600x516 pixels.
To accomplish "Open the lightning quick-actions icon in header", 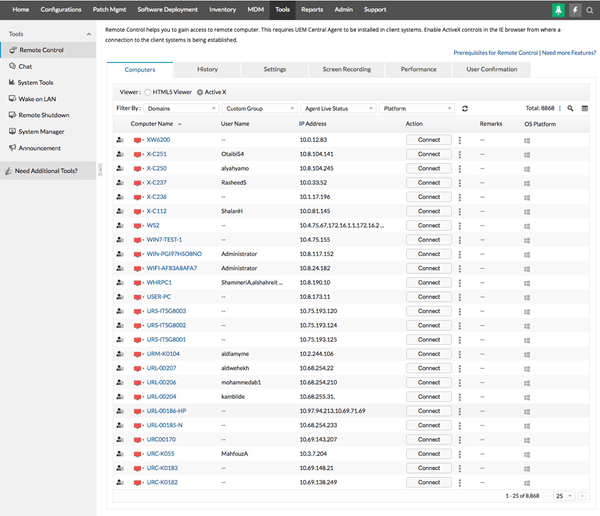I will tap(575, 9).
